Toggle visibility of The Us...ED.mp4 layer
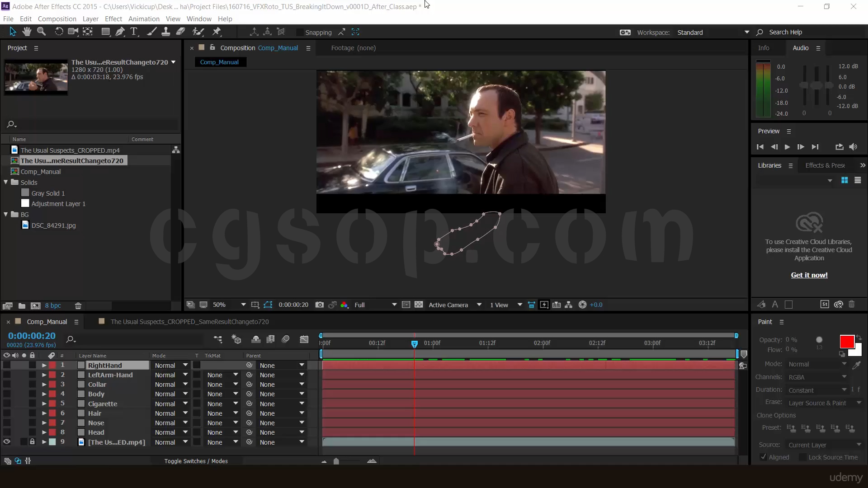This screenshot has height=488, width=868. point(7,442)
